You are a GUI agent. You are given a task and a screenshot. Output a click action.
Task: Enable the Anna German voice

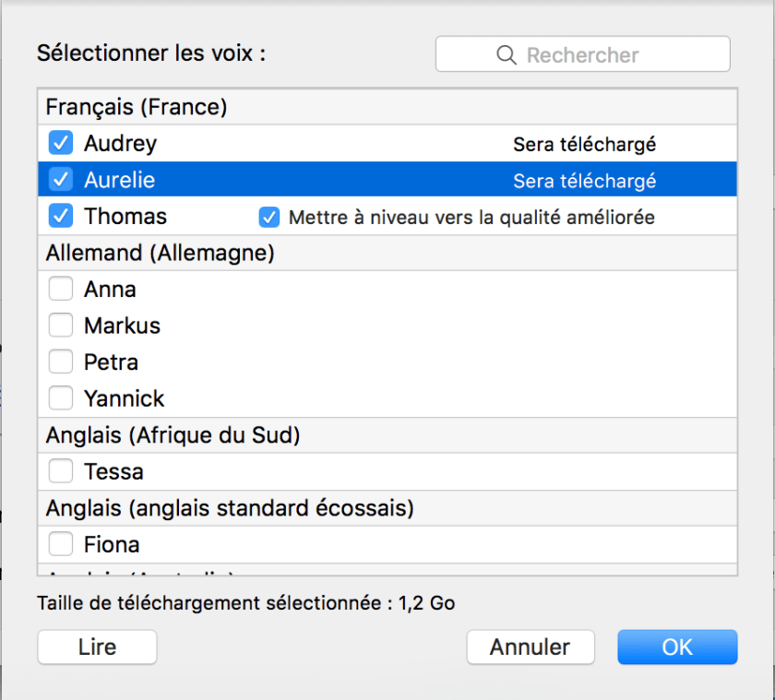click(x=61, y=290)
